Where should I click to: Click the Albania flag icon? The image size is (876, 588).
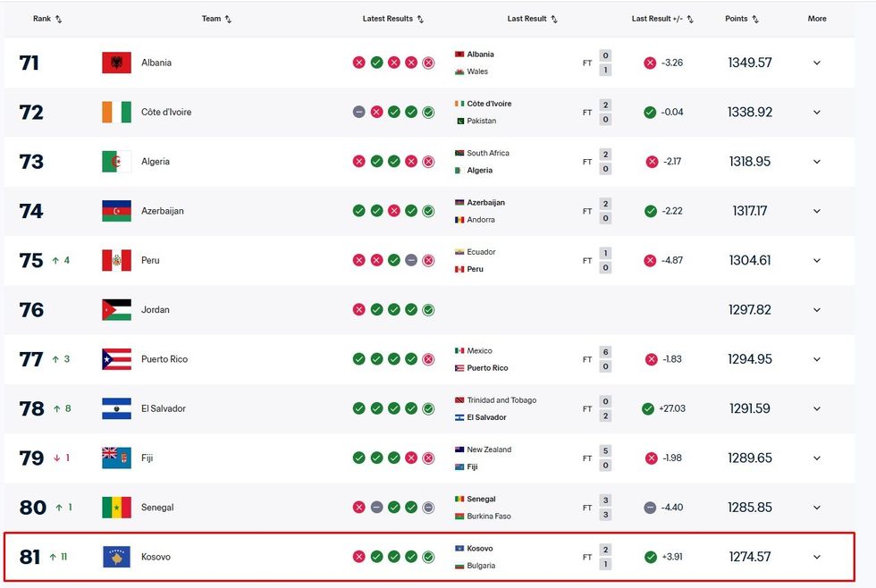click(116, 63)
